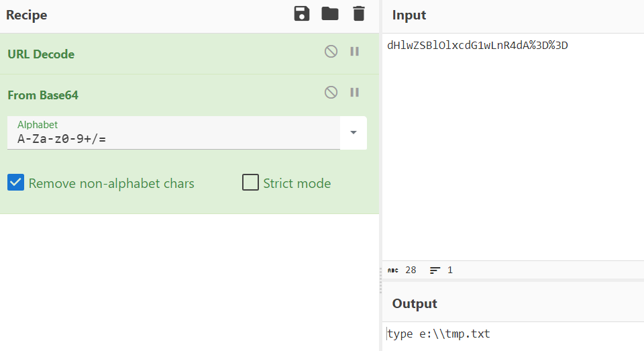644x351 pixels.
Task: Disable the From Base64 operation
Action: coord(331,93)
